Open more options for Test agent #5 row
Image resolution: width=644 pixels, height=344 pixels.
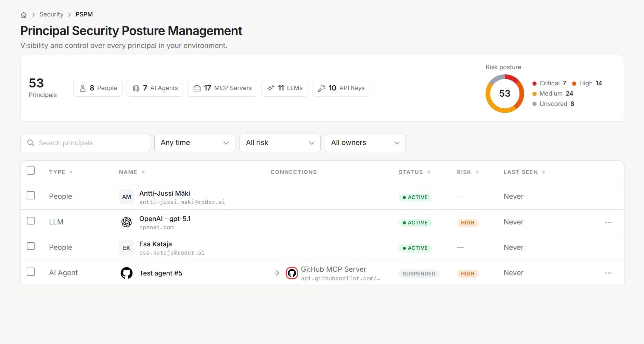coord(608,273)
